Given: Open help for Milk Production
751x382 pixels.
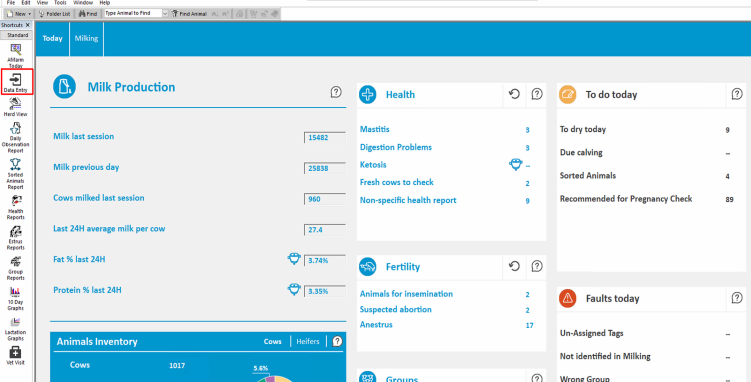Looking at the screenshot, I should (x=336, y=92).
